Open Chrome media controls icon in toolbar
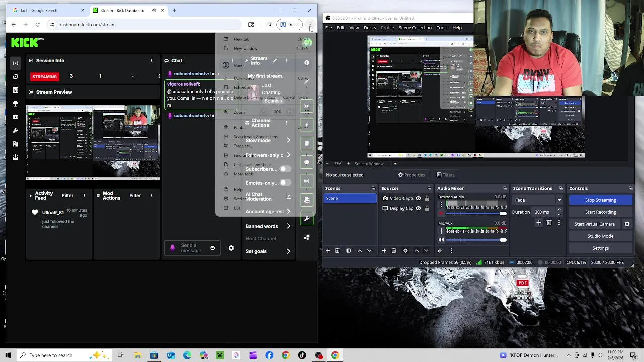This screenshot has width=644, height=362. (x=269, y=24)
